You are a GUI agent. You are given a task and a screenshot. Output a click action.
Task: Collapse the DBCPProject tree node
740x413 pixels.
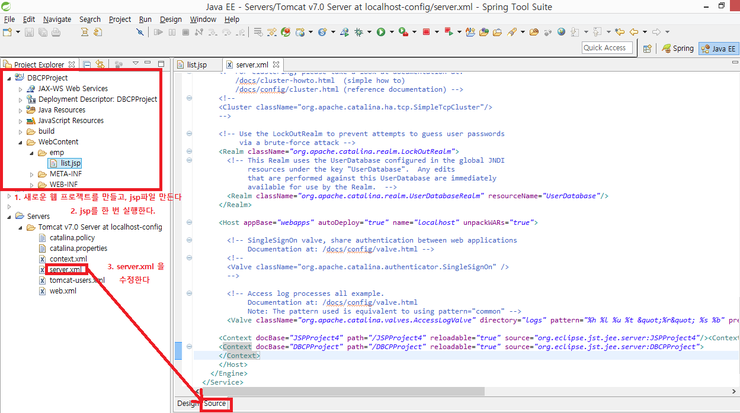point(9,77)
